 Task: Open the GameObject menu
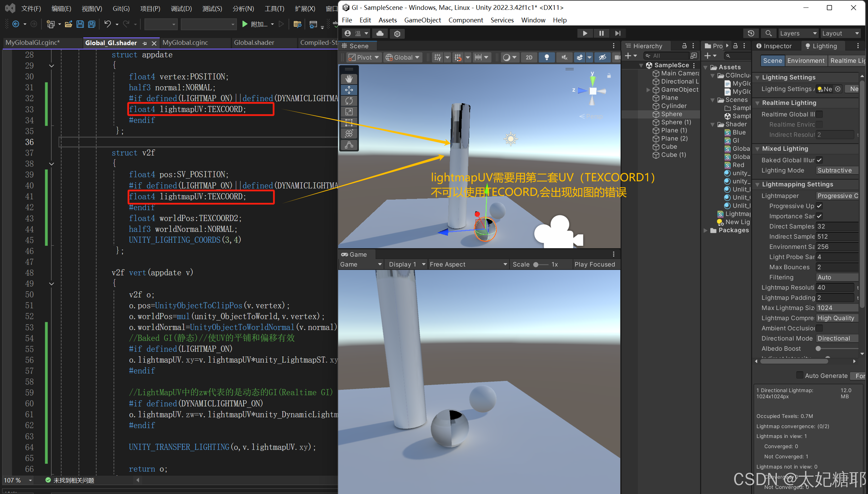point(422,20)
